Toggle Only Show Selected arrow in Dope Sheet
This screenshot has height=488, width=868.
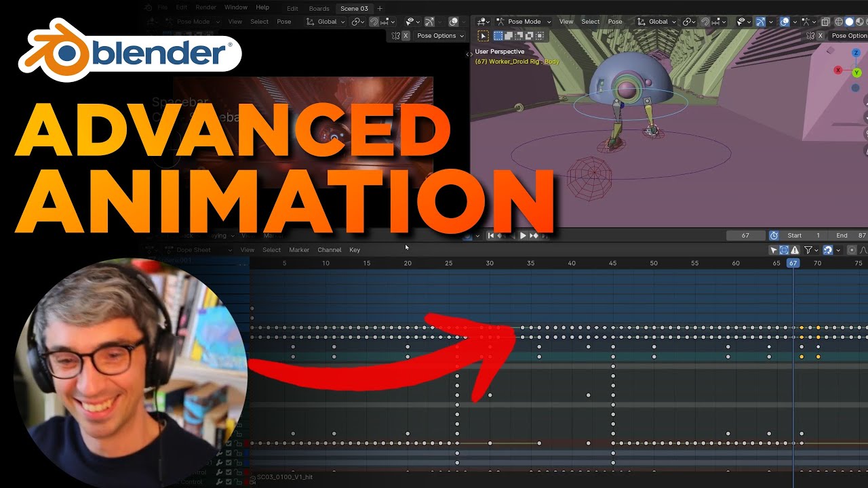click(774, 250)
